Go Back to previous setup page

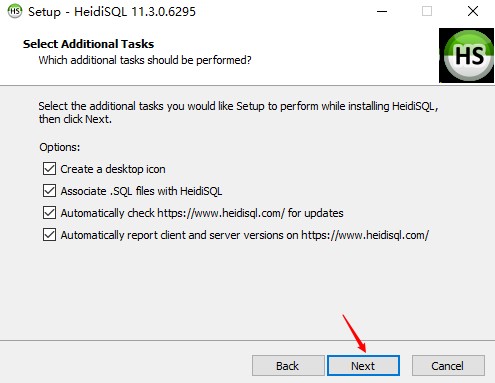288,366
